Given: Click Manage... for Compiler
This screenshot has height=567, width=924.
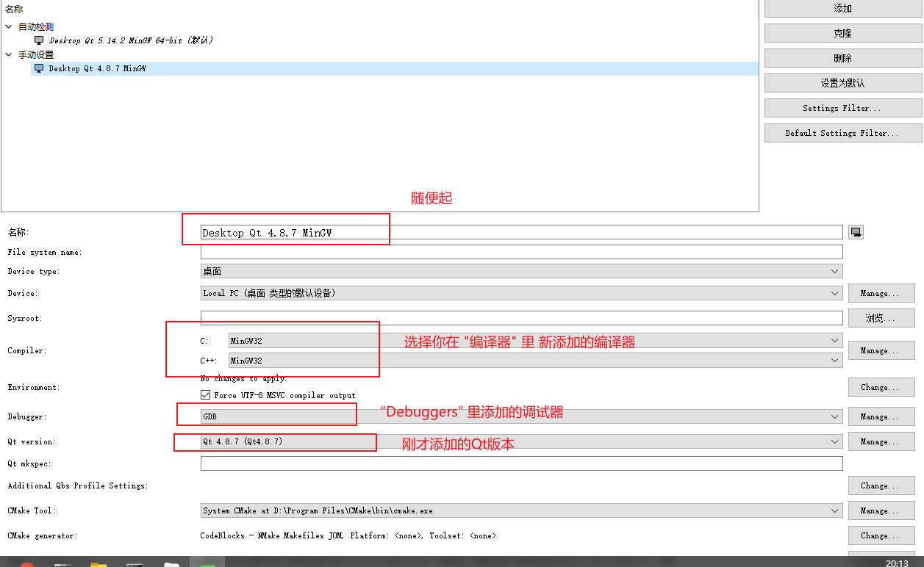Looking at the screenshot, I should tap(881, 350).
